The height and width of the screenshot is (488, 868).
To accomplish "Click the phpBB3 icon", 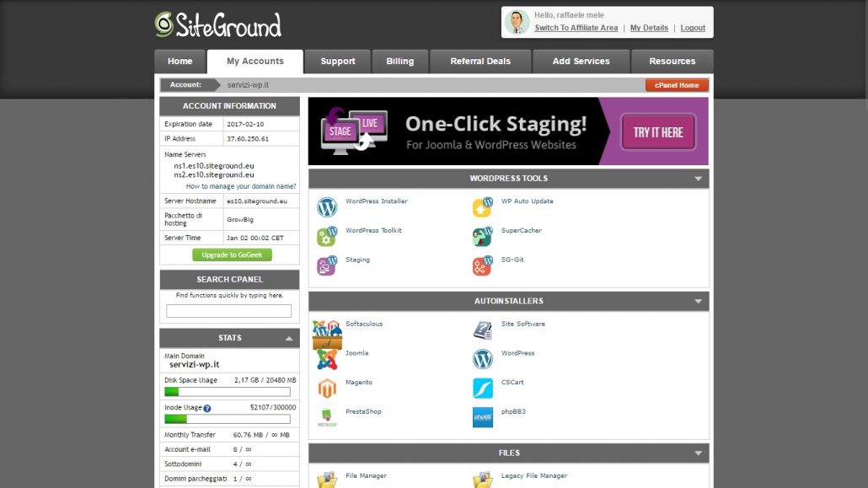I will click(482, 418).
